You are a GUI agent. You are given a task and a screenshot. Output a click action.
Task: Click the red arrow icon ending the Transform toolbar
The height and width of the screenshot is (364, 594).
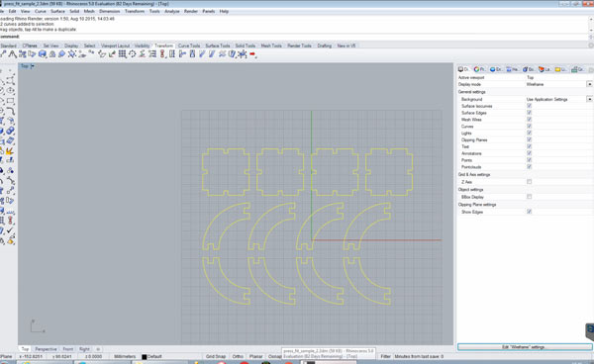253,54
